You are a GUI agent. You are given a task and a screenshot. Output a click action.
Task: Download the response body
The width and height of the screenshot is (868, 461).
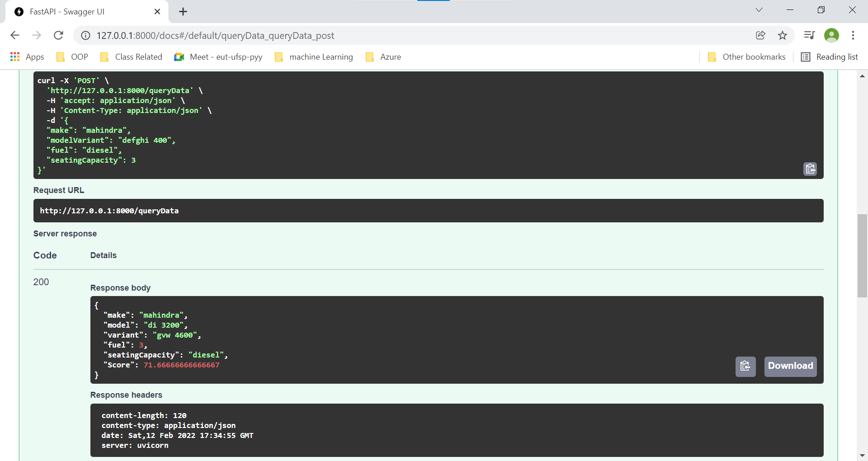(790, 366)
